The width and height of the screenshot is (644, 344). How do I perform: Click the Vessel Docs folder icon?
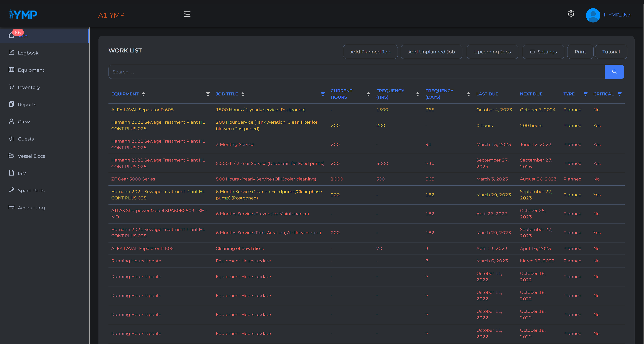point(11,156)
